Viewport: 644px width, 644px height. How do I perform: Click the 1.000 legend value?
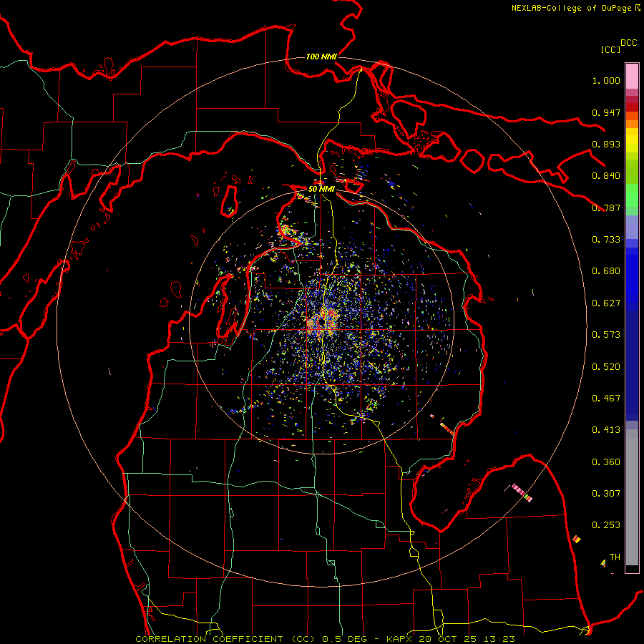point(606,80)
